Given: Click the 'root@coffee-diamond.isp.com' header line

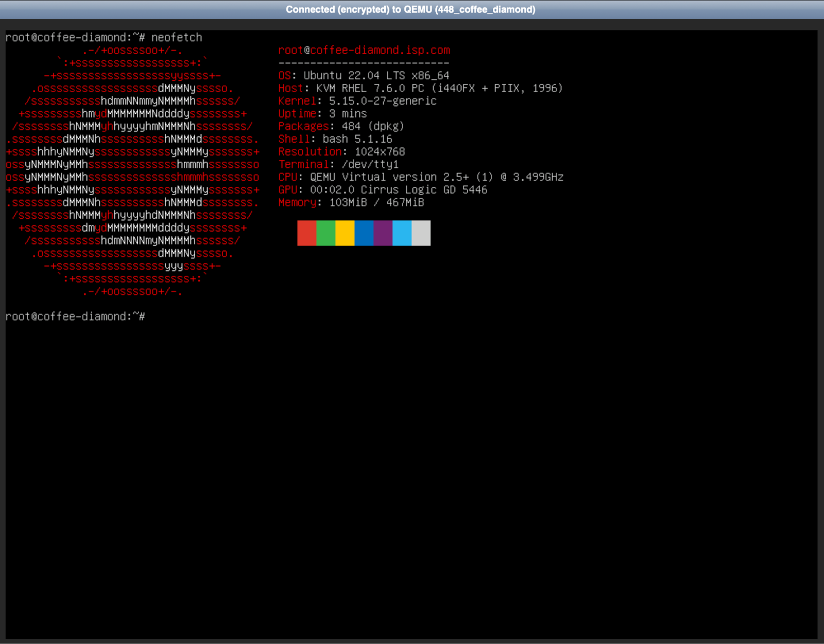Looking at the screenshot, I should tap(364, 50).
